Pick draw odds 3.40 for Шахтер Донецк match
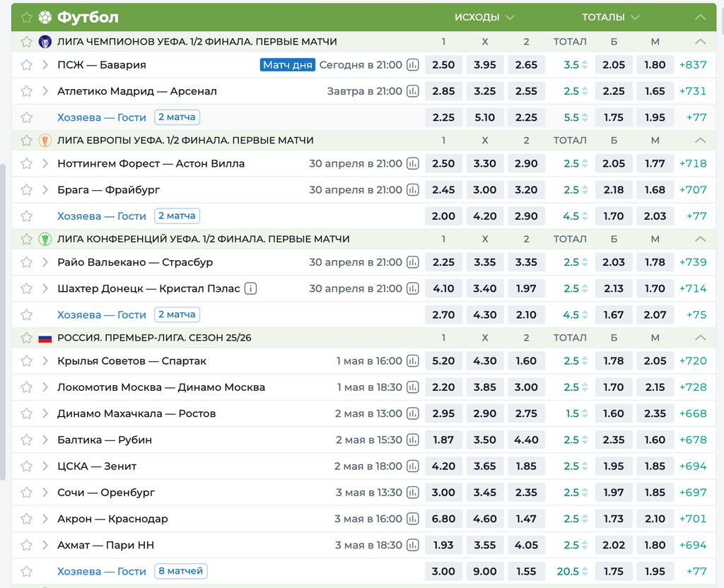The height and width of the screenshot is (588, 724). 485,289
